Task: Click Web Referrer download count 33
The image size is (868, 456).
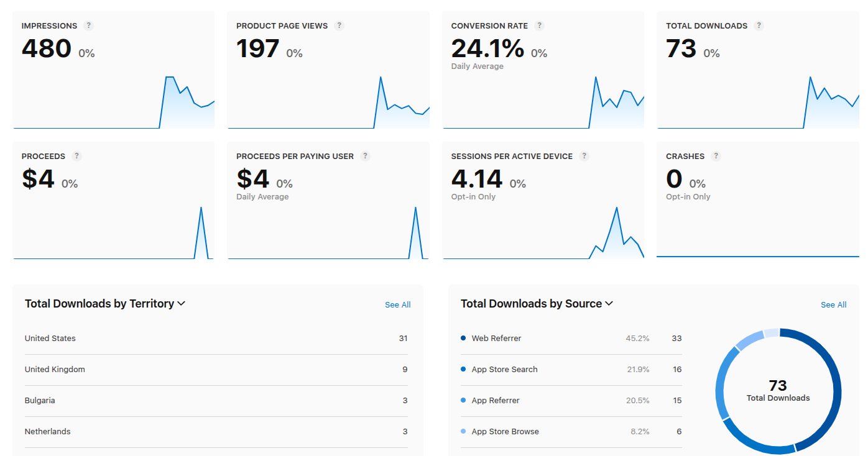Action: click(676, 339)
